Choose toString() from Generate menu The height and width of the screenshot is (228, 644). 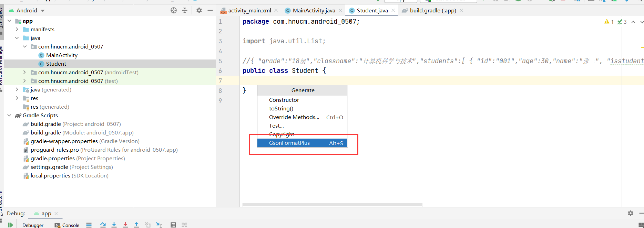point(302,108)
